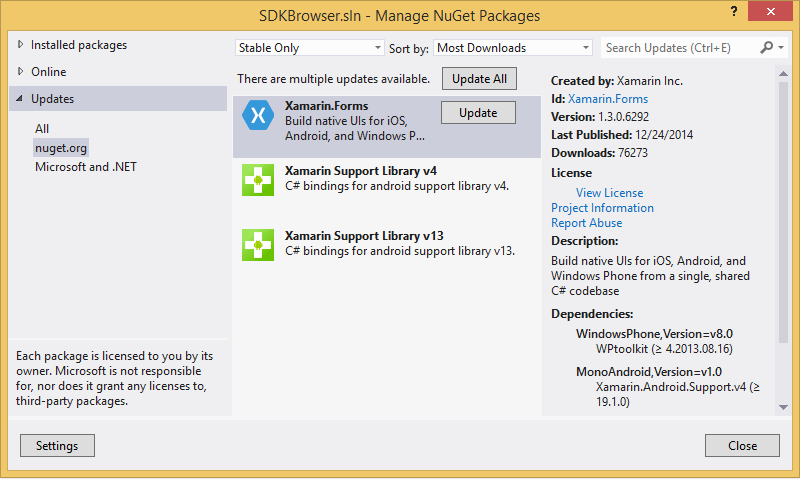
Task: Open the Project Information link
Action: (602, 208)
